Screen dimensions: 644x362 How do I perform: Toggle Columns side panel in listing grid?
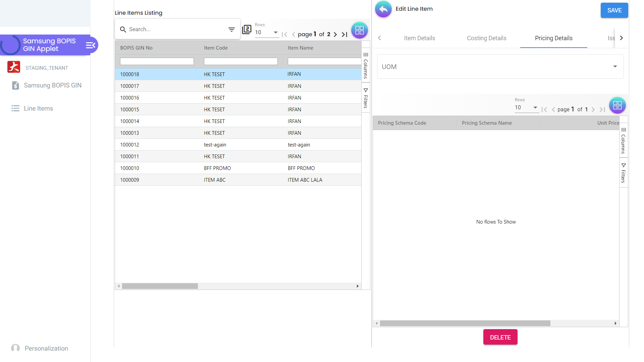pyautogui.click(x=366, y=65)
